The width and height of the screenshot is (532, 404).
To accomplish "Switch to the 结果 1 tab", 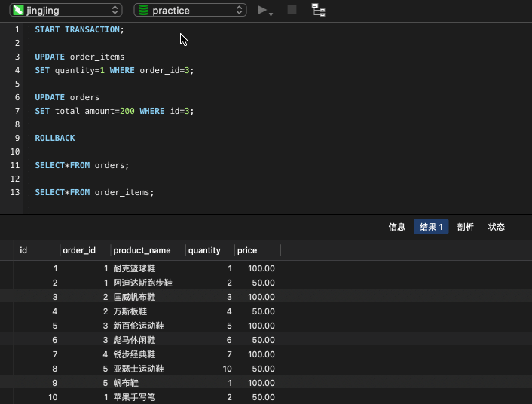I will [x=431, y=227].
